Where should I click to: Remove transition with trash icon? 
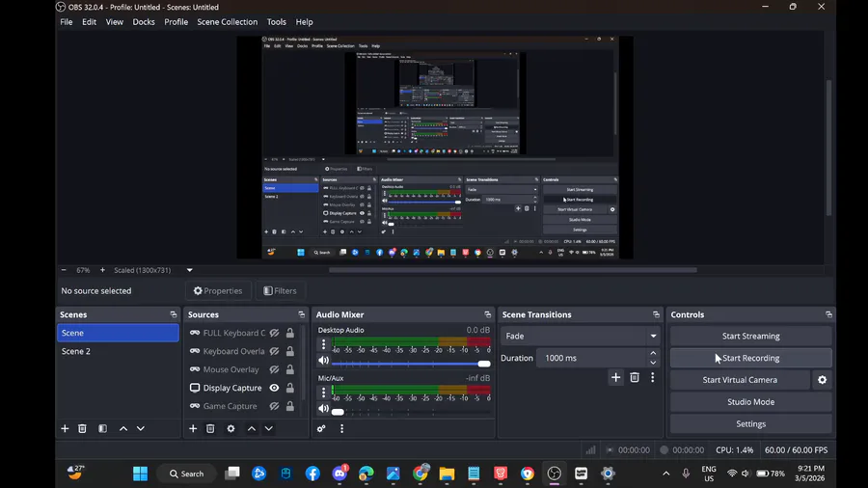click(x=635, y=377)
